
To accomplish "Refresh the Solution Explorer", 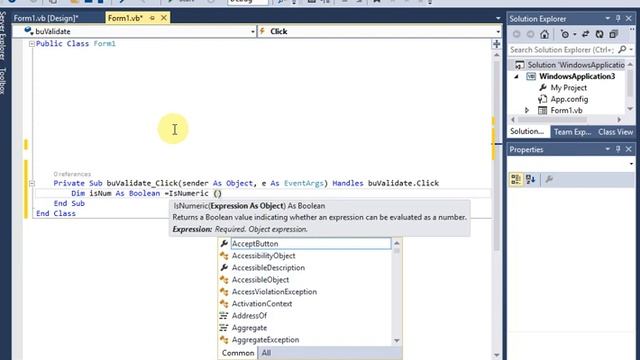I will tap(599, 34).
